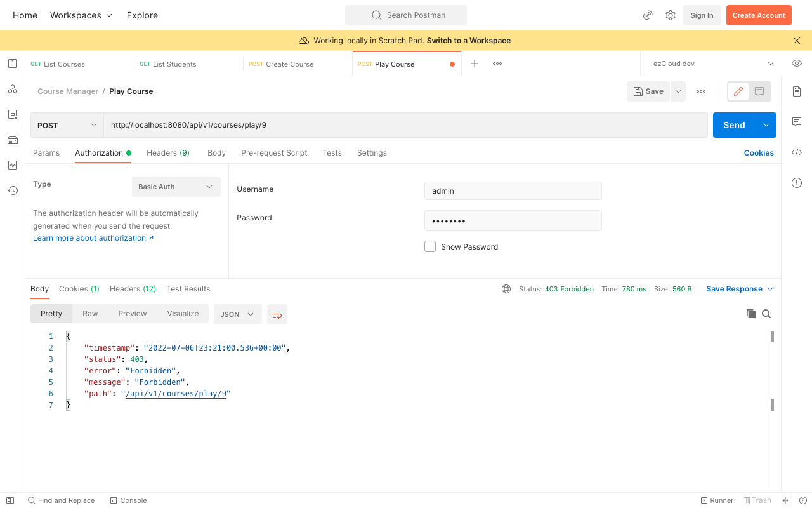Click Switch to a Workspace link

click(x=469, y=41)
